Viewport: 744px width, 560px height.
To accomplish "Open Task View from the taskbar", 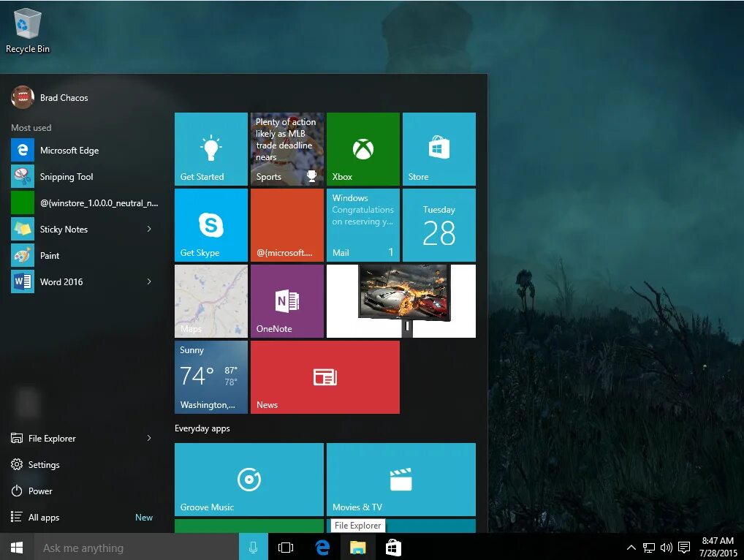I will point(286,548).
